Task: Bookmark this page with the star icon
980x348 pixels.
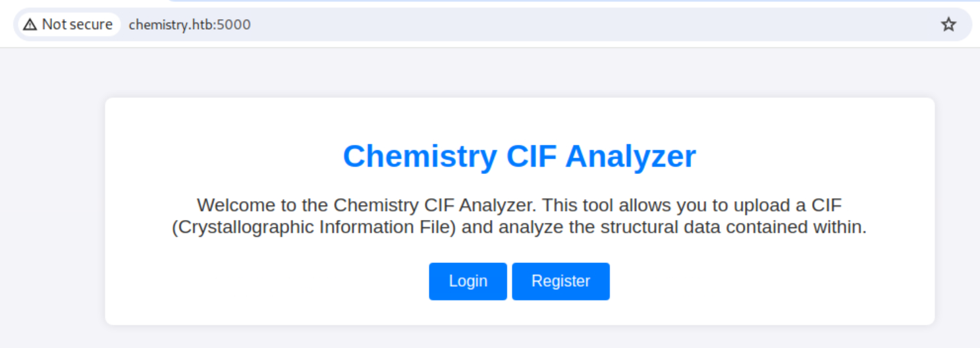Action: [948, 25]
